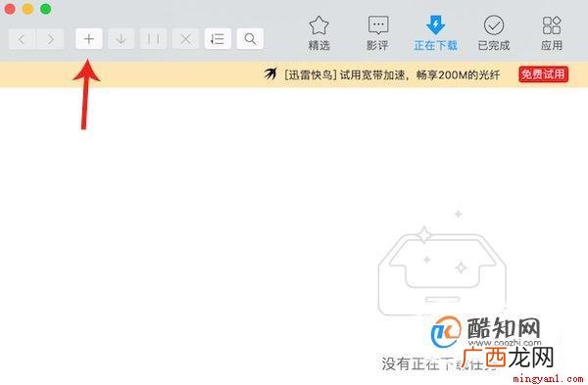Open the sort list button

218,39
